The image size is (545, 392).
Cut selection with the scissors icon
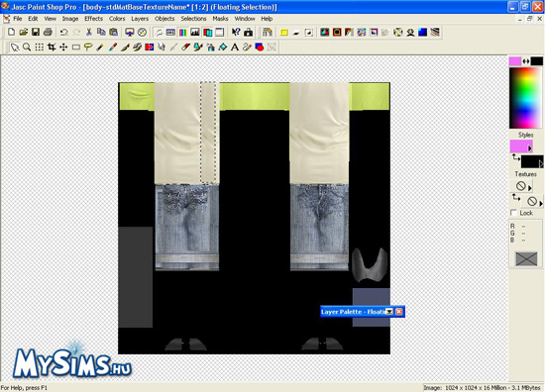[x=88, y=33]
